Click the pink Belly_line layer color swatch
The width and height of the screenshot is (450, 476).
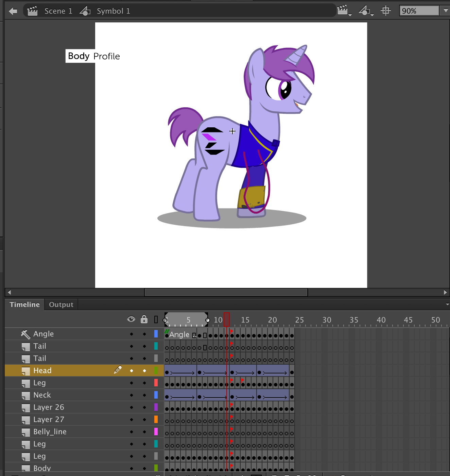pyautogui.click(x=156, y=432)
